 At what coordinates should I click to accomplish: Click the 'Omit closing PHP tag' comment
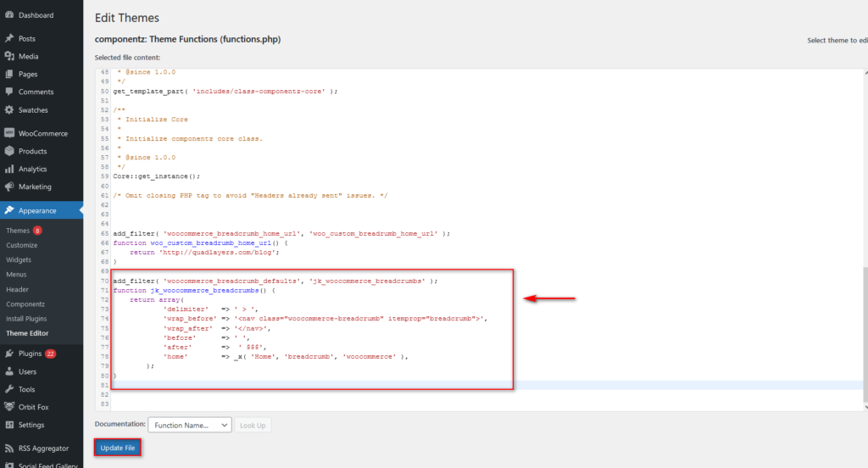point(250,195)
